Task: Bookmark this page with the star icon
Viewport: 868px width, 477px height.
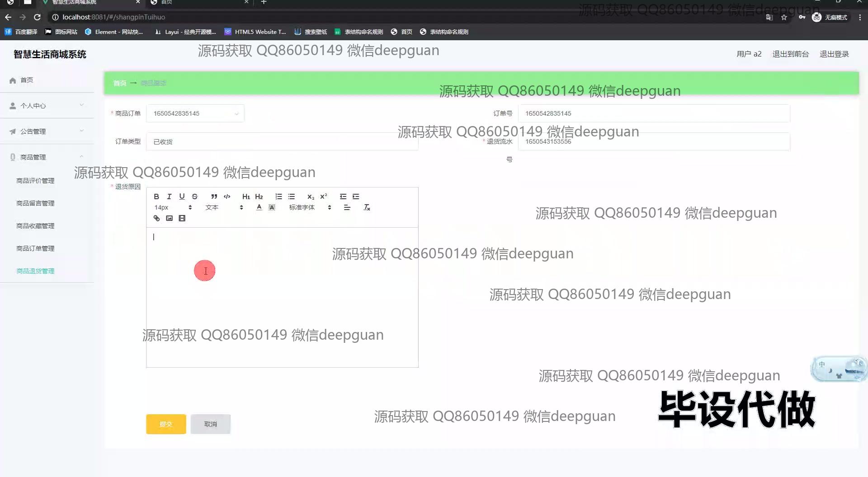Action: (x=784, y=17)
